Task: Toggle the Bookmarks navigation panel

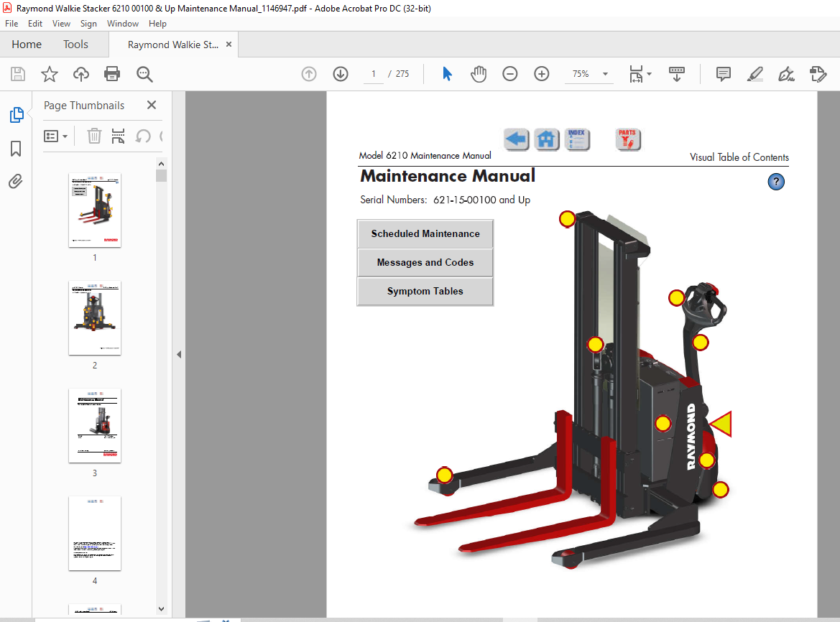Action: tap(16, 149)
